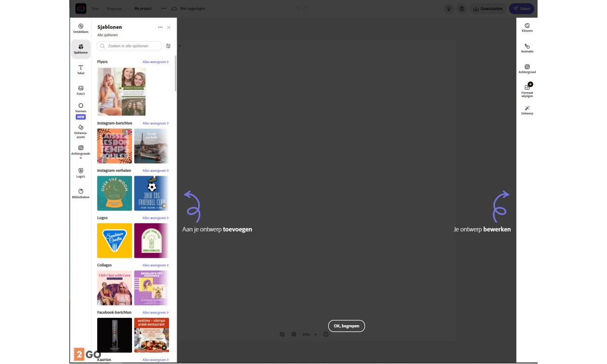Open the Bibliotheken panel

tap(81, 194)
